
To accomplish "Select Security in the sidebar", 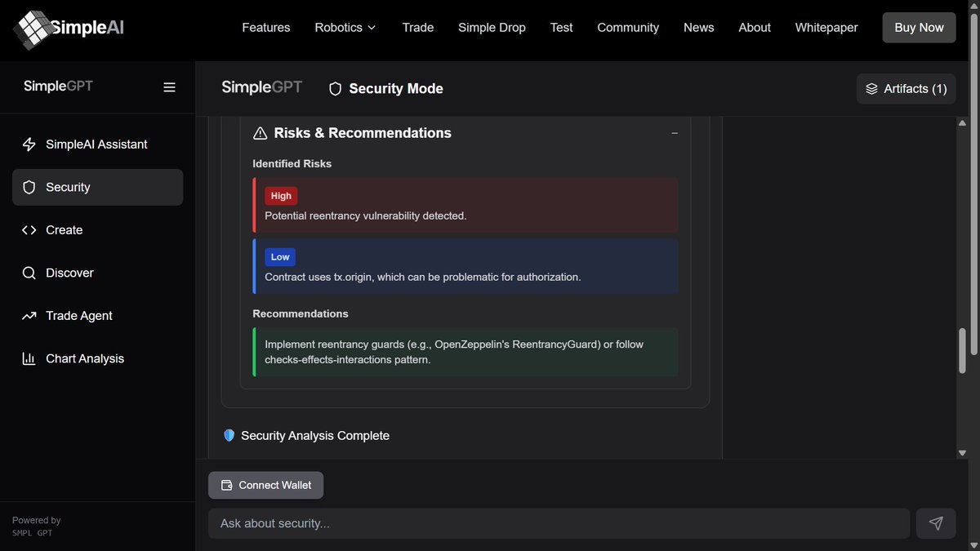I will point(98,187).
